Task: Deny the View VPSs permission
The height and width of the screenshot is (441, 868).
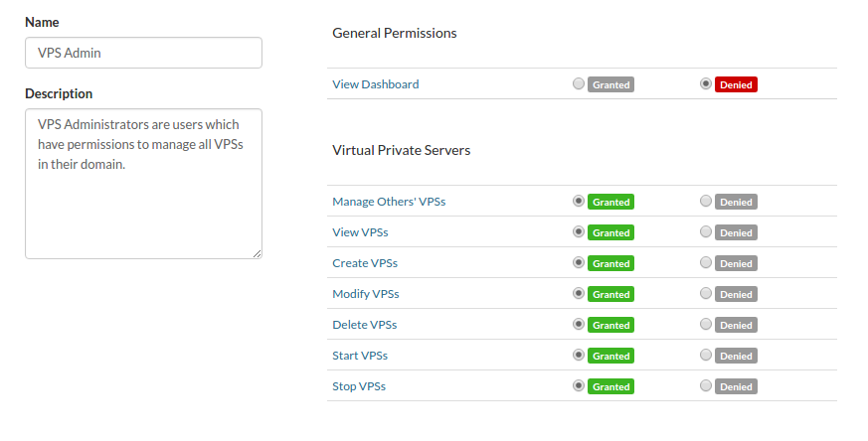Action: pyautogui.click(x=706, y=232)
